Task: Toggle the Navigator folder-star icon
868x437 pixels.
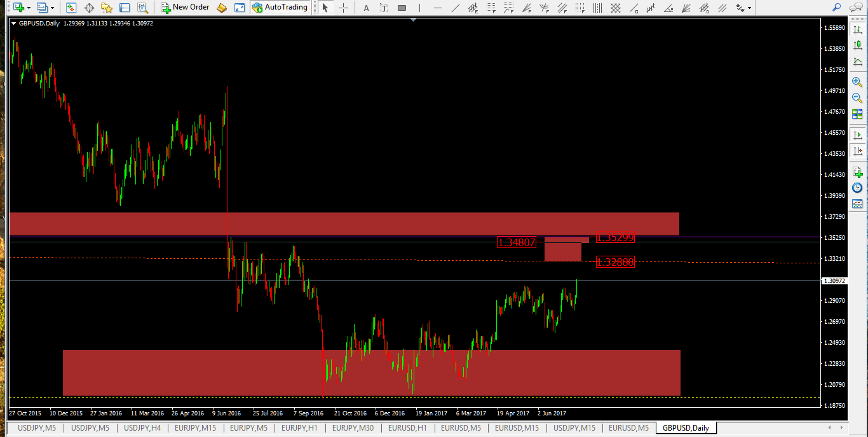Action: pyautogui.click(x=107, y=8)
